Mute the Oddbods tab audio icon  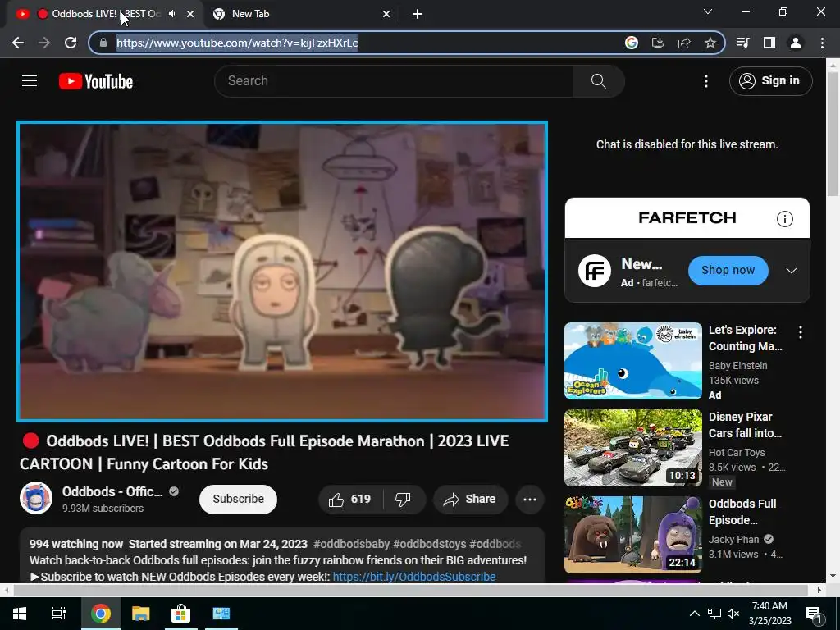click(172, 14)
